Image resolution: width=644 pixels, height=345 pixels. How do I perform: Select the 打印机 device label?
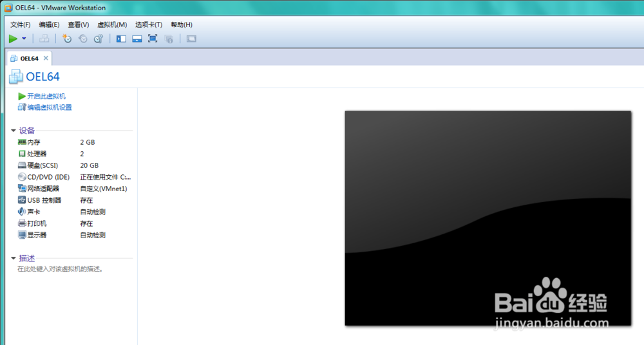click(37, 223)
